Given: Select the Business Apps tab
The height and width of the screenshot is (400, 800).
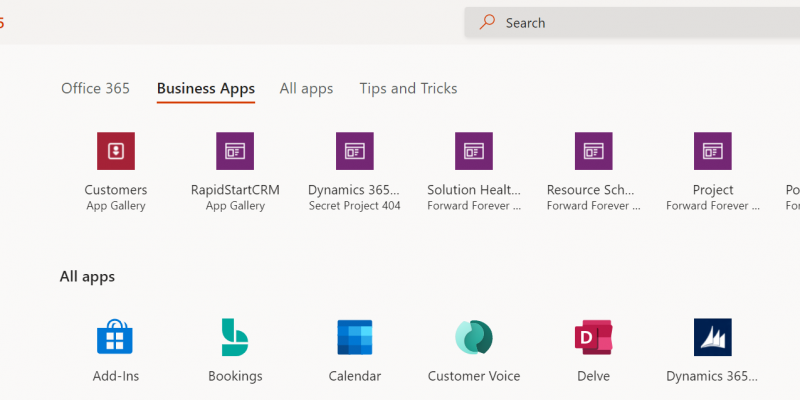Looking at the screenshot, I should coord(206,89).
